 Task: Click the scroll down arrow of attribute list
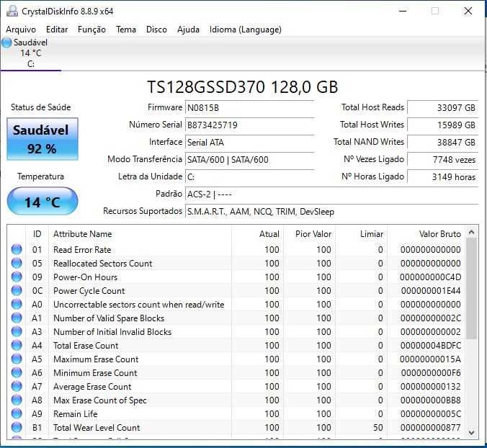(471, 432)
